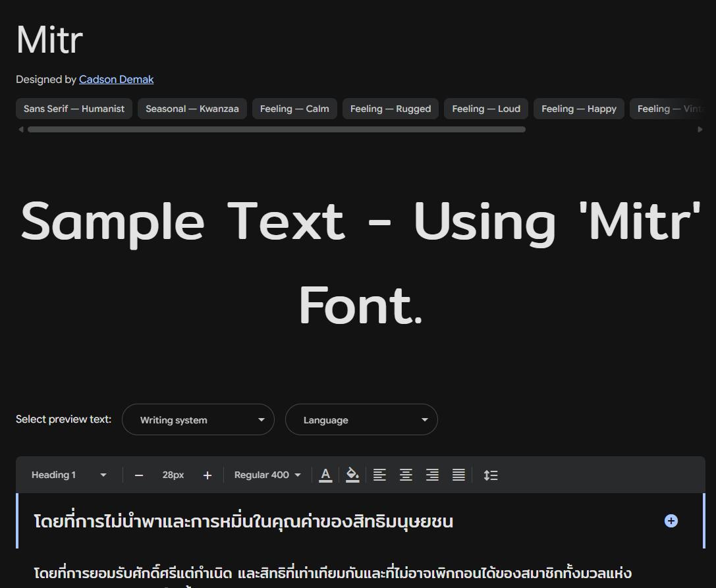This screenshot has width=716, height=588.
Task: Click the Mitr font title
Action: pyautogui.click(x=49, y=40)
